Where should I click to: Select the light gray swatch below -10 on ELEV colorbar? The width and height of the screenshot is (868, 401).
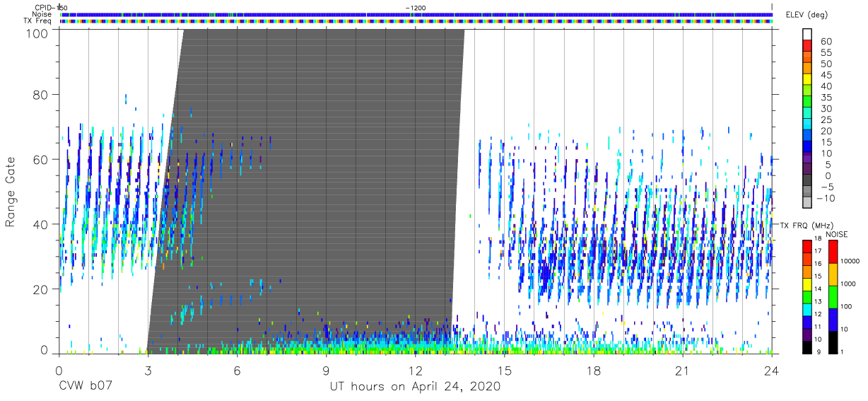click(x=807, y=203)
